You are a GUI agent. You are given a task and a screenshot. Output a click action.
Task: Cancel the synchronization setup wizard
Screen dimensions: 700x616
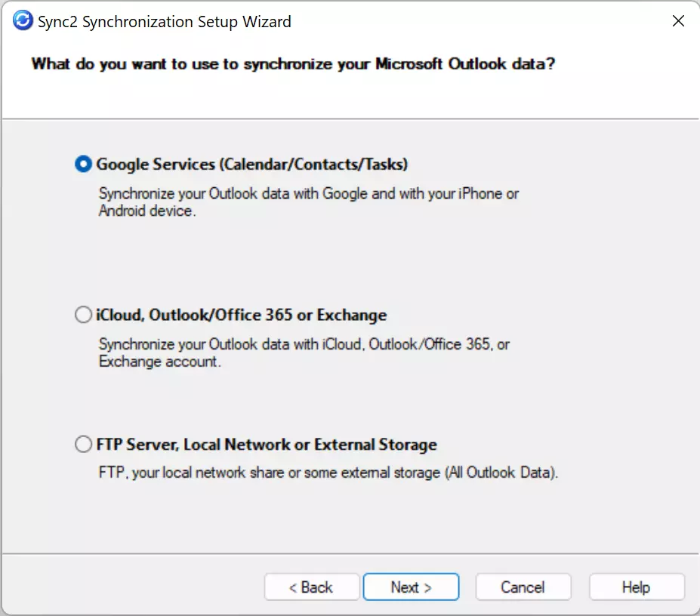coord(523,587)
